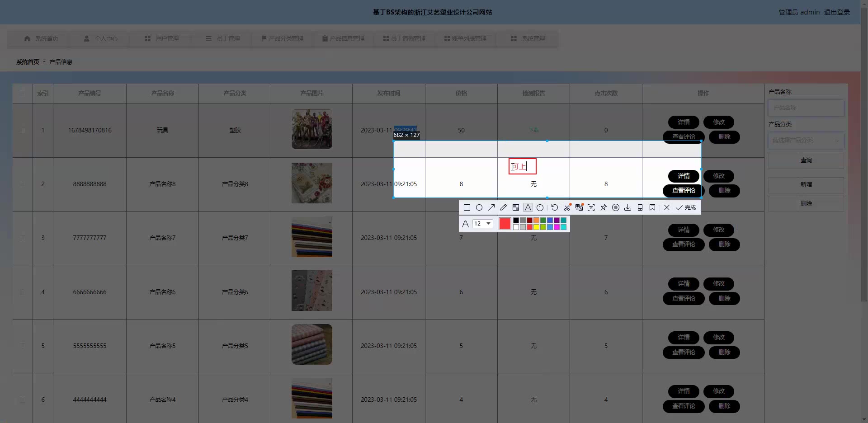Click the current red color swatch
Screen dimensions: 868x423
pos(505,224)
